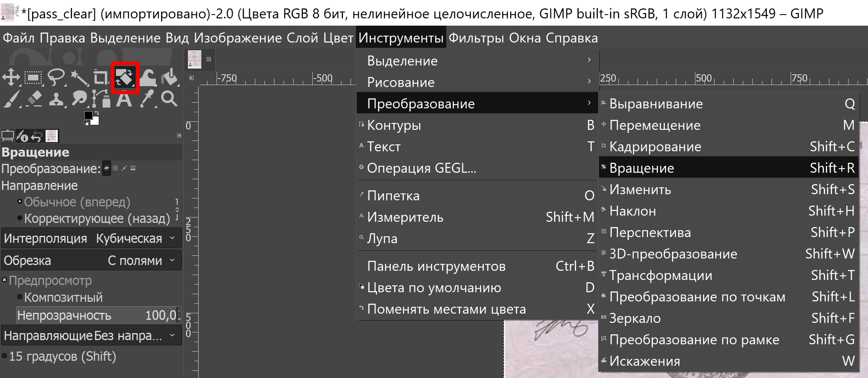Screen dimensions: 868x378
Task: Click the black foreground color swatch
Action: coord(88,115)
